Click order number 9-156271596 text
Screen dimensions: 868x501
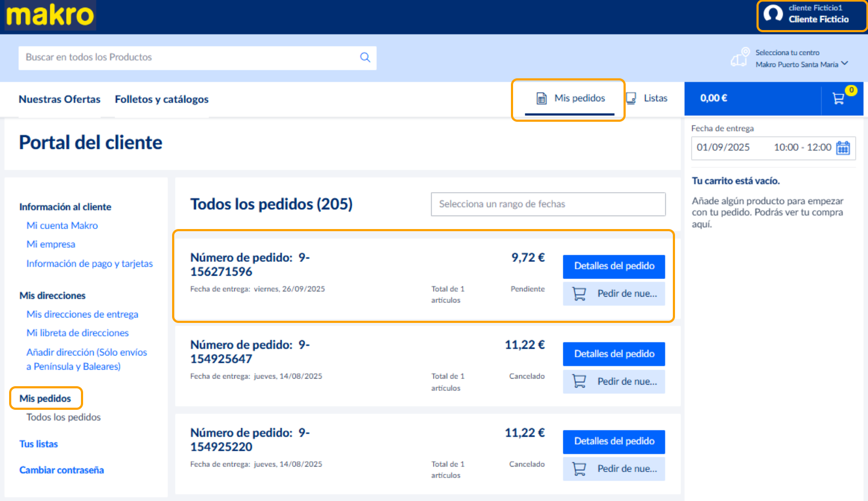(x=250, y=265)
